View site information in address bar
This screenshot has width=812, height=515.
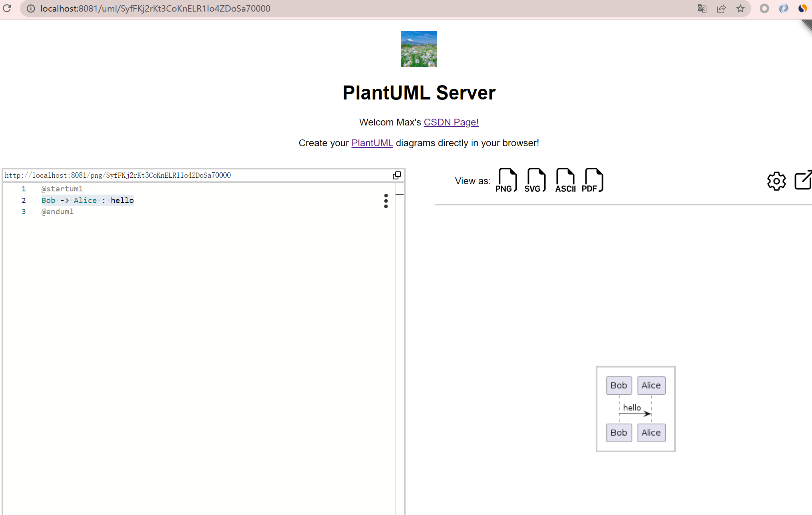(x=30, y=8)
